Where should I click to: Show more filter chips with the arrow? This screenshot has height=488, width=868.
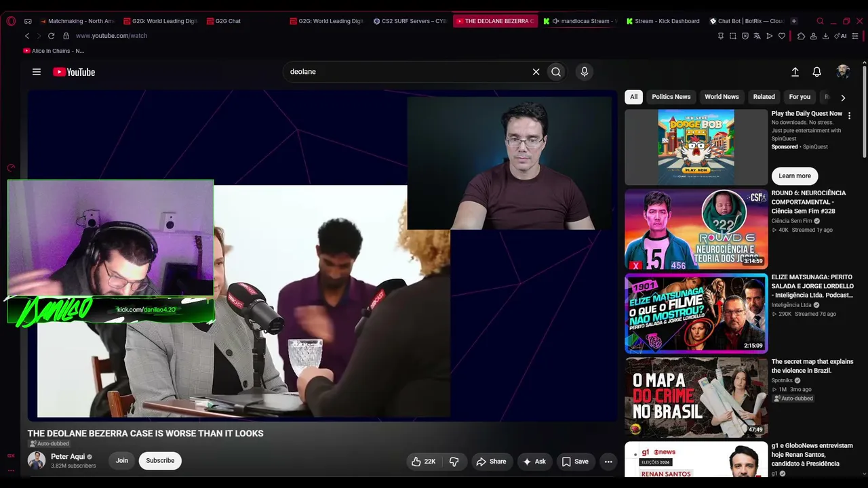(843, 98)
